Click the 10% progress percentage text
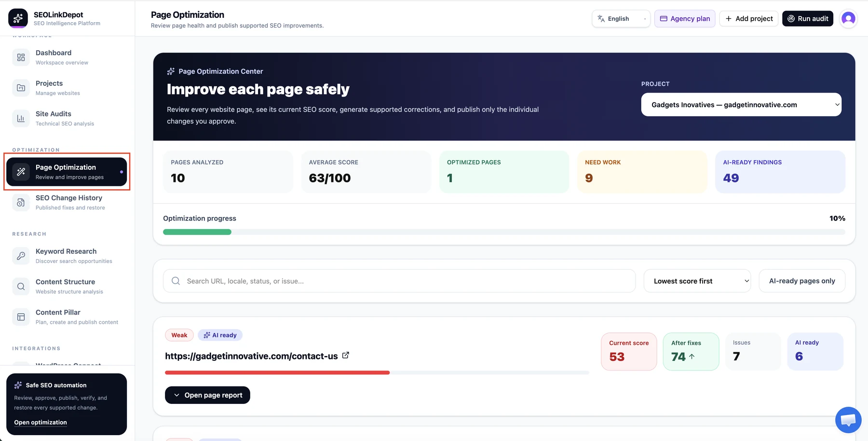Image resolution: width=868 pixels, height=441 pixels. click(837, 218)
